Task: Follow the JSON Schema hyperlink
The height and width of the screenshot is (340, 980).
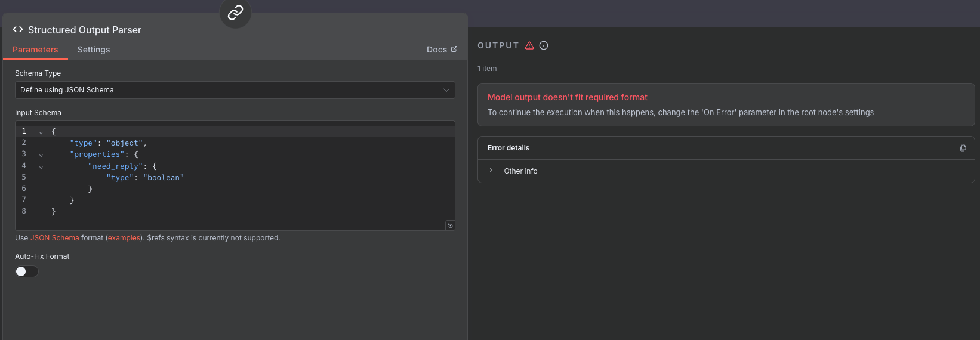Action: click(x=55, y=238)
